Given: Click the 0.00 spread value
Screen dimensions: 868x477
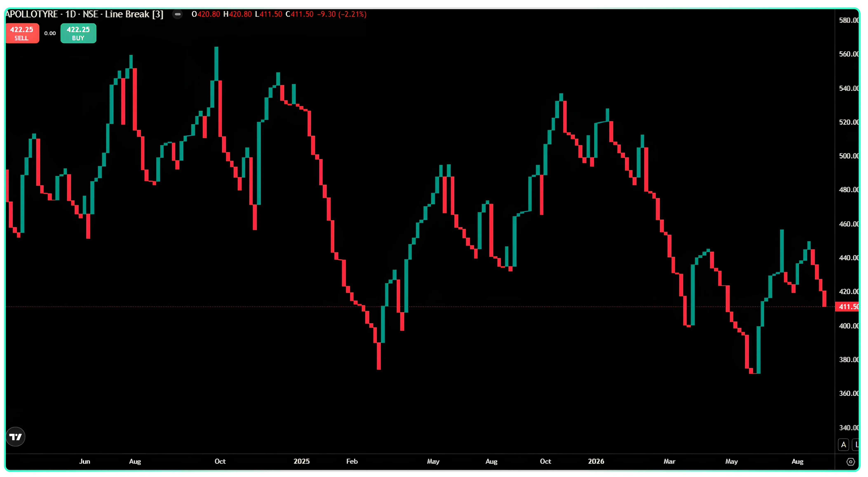Looking at the screenshot, I should (x=50, y=33).
